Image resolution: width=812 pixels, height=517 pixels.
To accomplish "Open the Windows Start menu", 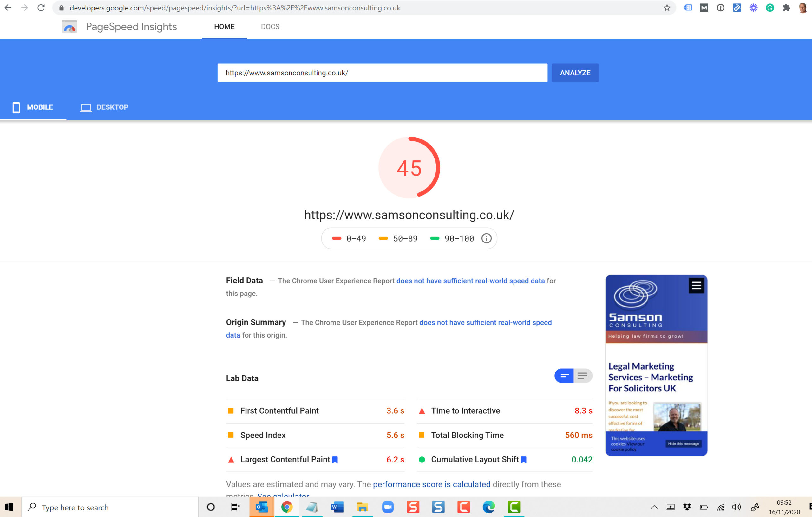I will click(x=9, y=507).
